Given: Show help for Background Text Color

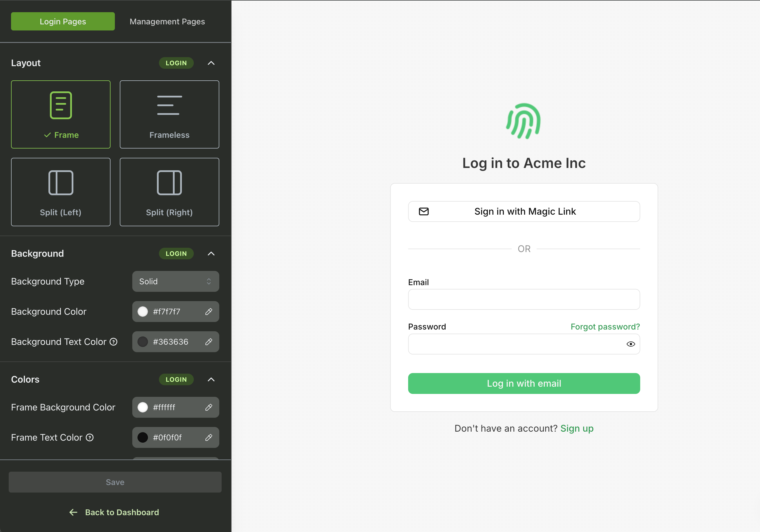Looking at the screenshot, I should click(113, 342).
